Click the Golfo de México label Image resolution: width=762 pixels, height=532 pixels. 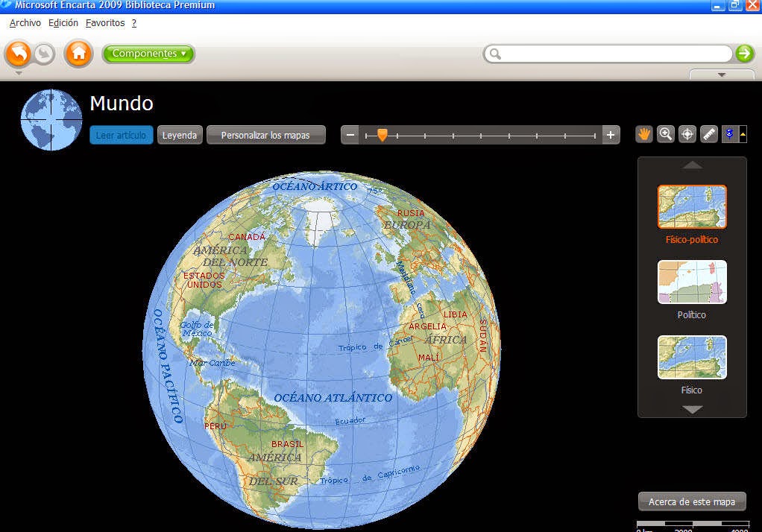coord(197,329)
